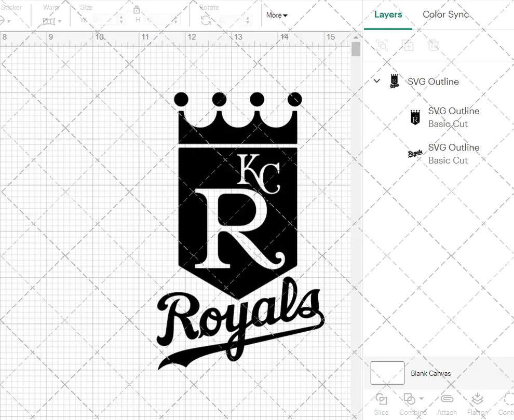Collapse the SVG Outline group
514x420 pixels.
[x=376, y=81]
